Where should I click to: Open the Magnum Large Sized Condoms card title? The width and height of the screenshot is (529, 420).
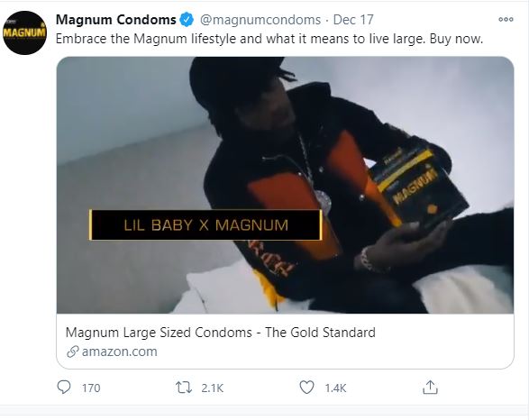pyautogui.click(x=220, y=333)
